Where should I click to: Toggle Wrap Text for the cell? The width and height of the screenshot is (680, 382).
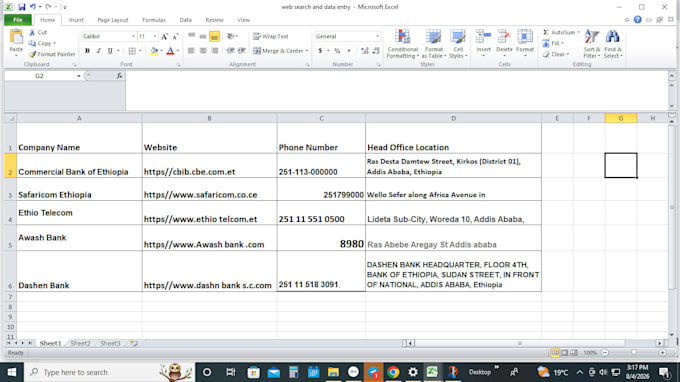coord(271,36)
